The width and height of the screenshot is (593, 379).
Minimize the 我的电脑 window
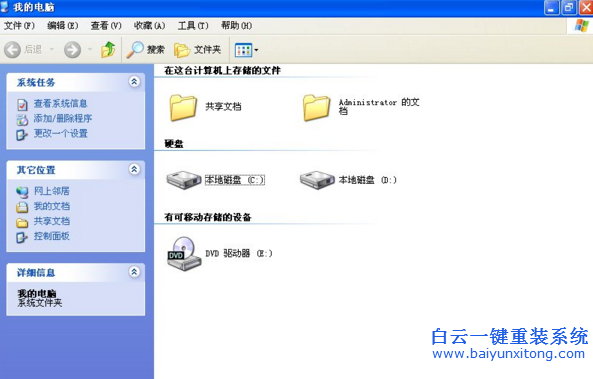point(552,8)
